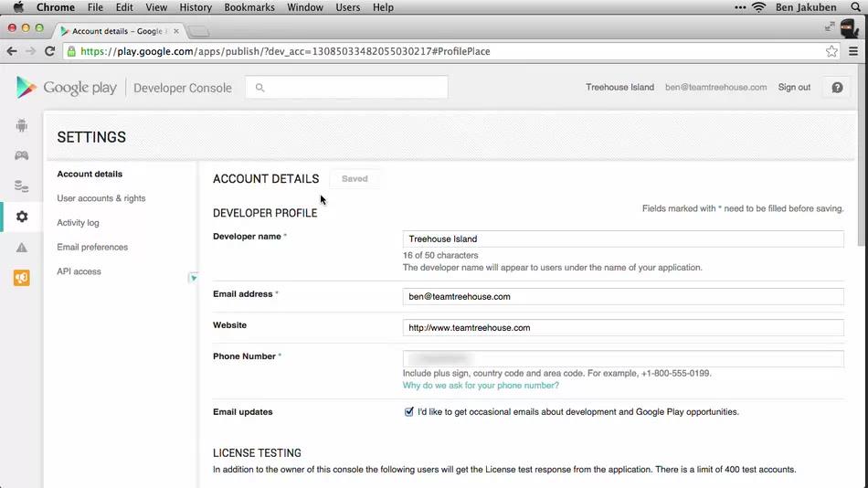868x488 pixels.
Task: Click the Saved button
Action: tap(355, 179)
